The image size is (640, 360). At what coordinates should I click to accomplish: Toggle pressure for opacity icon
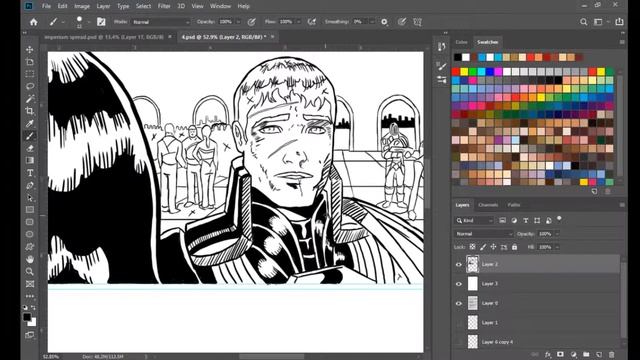click(251, 22)
